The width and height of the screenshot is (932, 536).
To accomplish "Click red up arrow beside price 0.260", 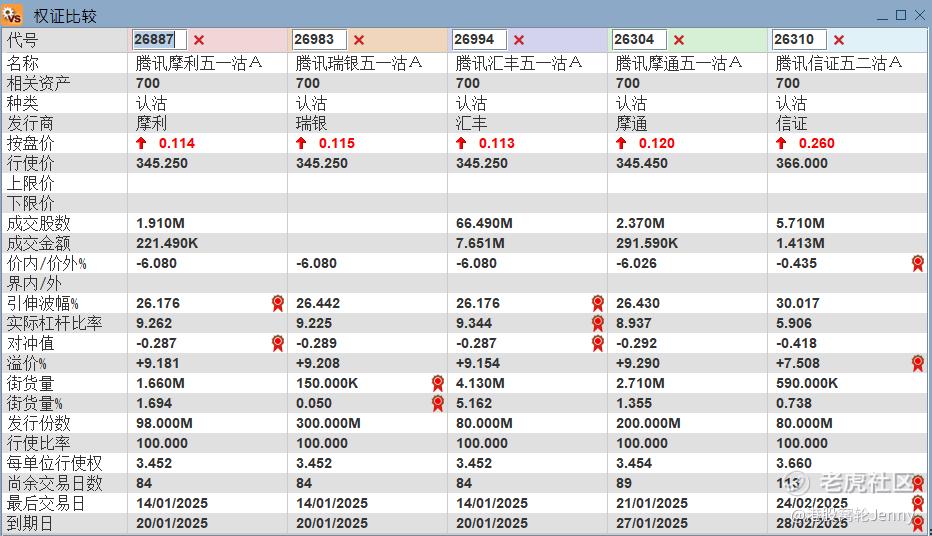I will (x=781, y=143).
